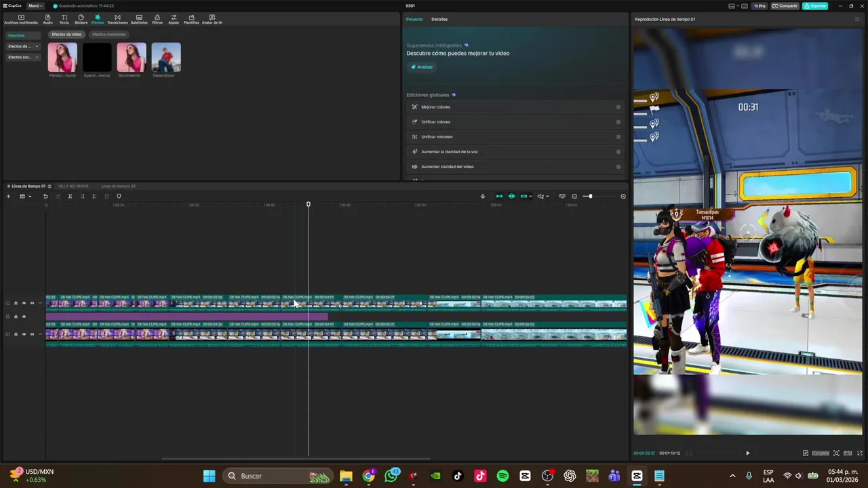This screenshot has height=488, width=868.
Task: Open the Stickers panel
Action: (81, 19)
